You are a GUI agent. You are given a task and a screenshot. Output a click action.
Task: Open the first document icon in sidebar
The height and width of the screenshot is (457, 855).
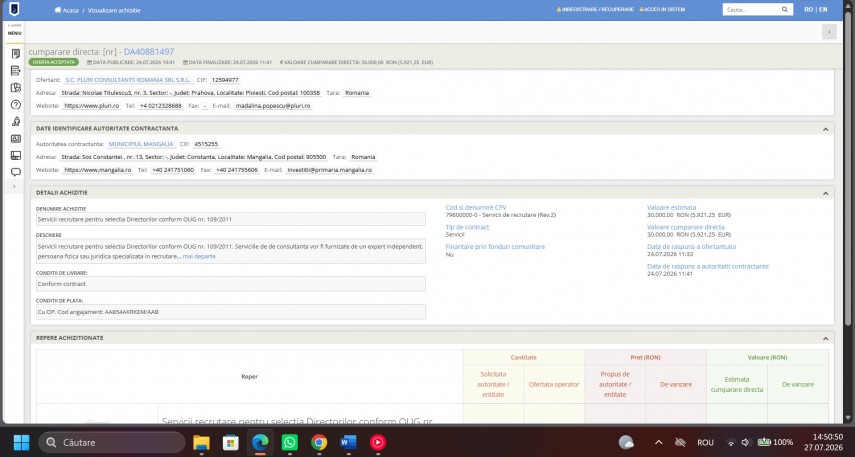pyautogui.click(x=16, y=53)
